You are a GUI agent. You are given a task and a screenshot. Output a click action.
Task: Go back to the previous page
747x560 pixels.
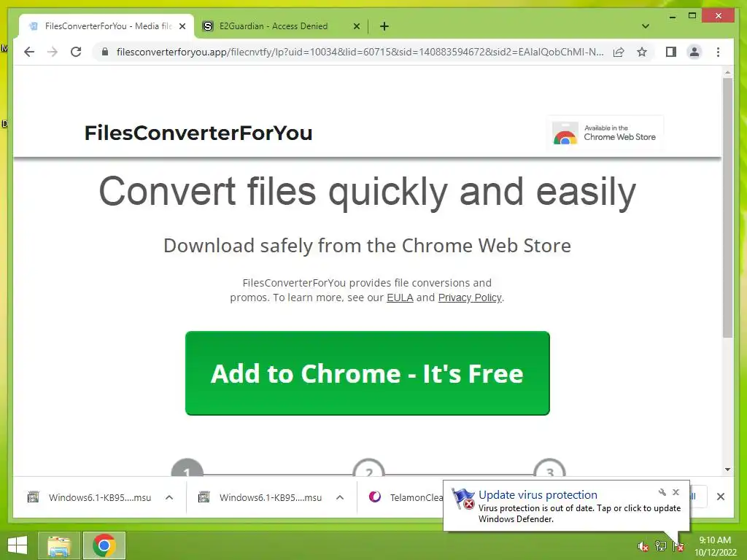[x=29, y=52]
